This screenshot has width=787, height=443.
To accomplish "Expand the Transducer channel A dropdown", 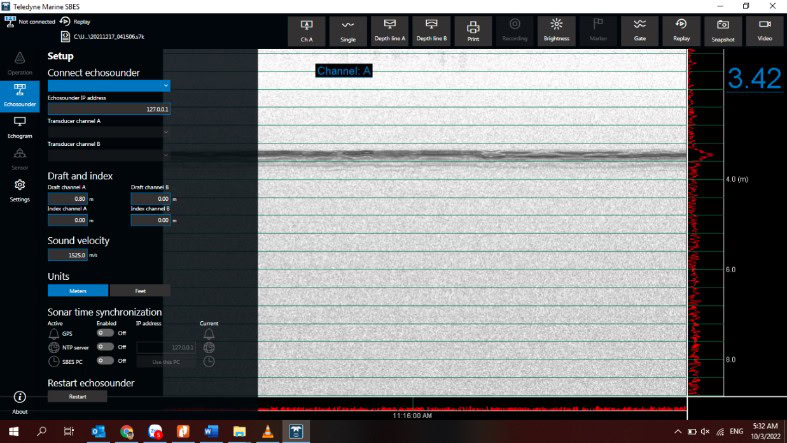I will point(109,132).
